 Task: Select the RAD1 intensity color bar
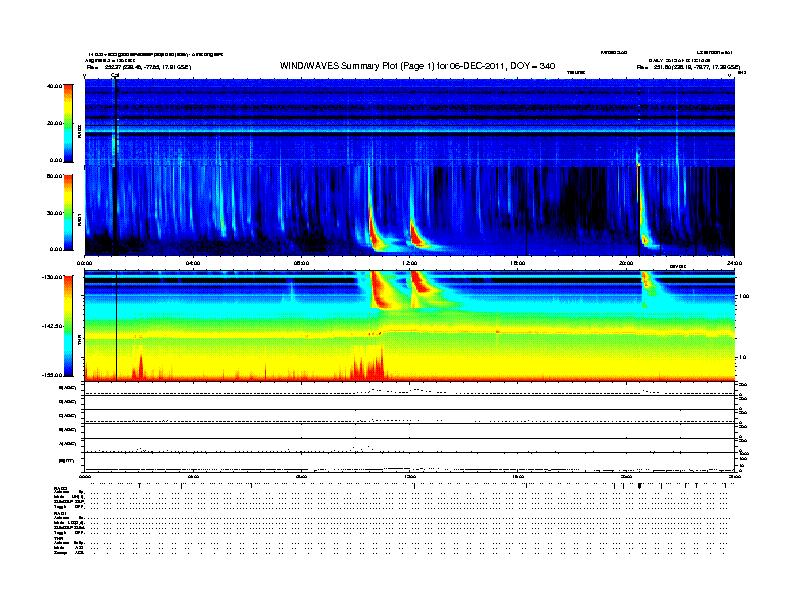click(68, 213)
